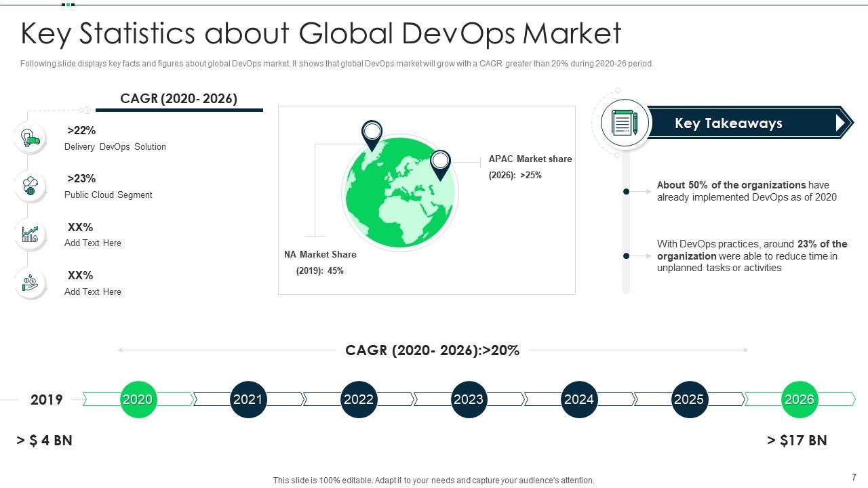Click the chevron between 2020 and 2021
The width and height of the screenshot is (868, 488).
tap(194, 399)
